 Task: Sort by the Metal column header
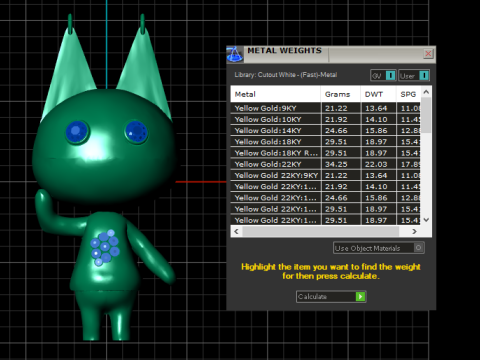point(275,94)
